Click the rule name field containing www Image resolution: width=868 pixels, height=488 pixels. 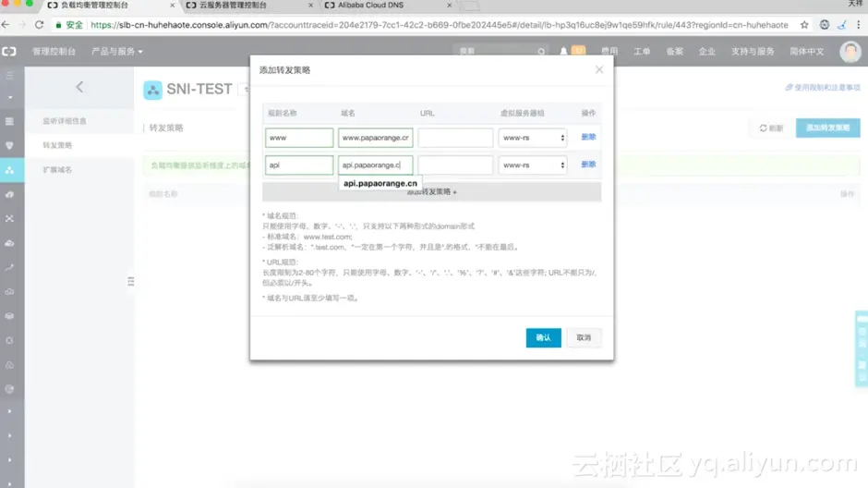299,138
